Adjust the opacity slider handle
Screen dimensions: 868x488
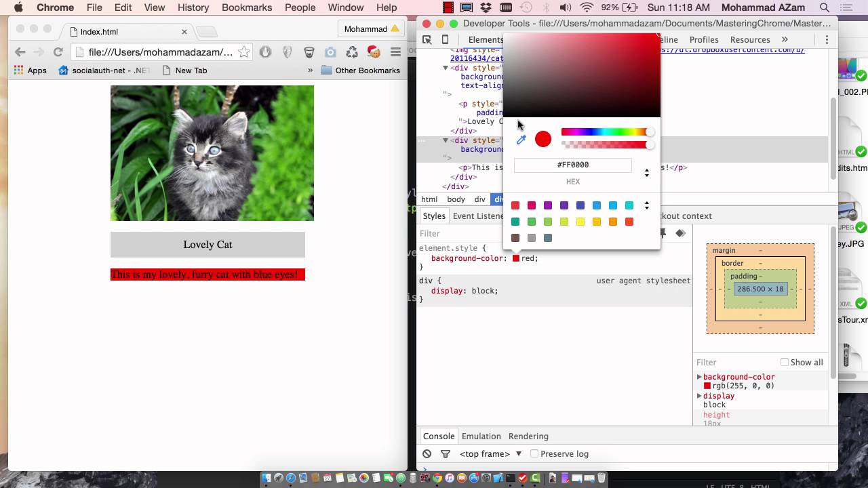pyautogui.click(x=650, y=144)
